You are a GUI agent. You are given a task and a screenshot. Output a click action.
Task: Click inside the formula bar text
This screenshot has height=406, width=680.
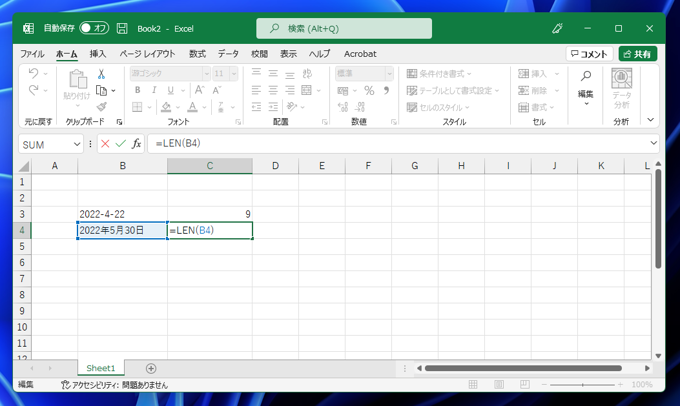[x=178, y=143]
